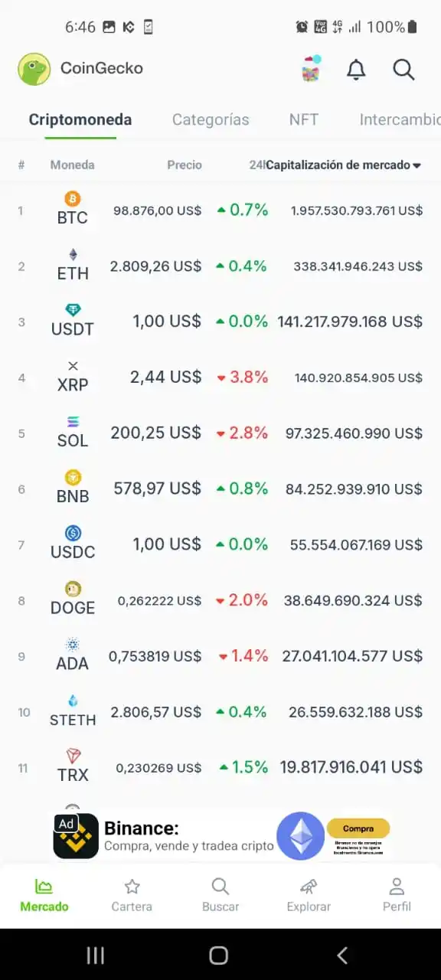Open the notifications bell icon

pos(356,70)
